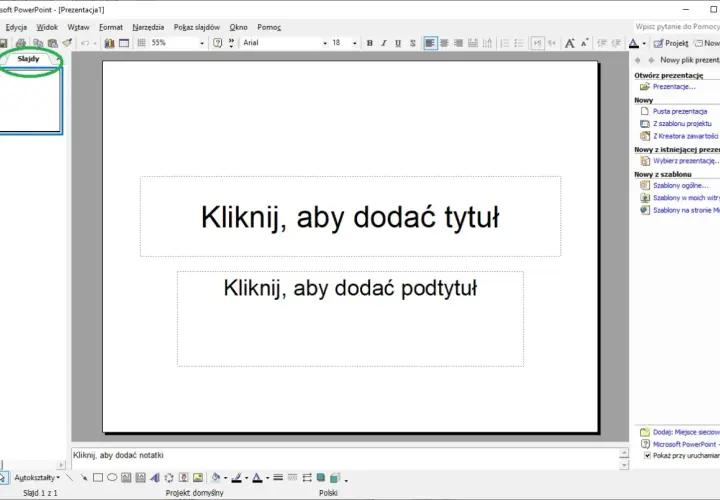Open the font size 18 dropdown
Screen dimensions: 720x500
pos(354,43)
